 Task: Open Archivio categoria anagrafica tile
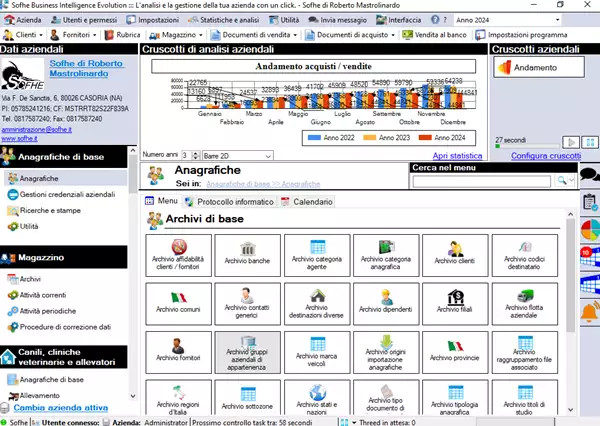point(386,255)
